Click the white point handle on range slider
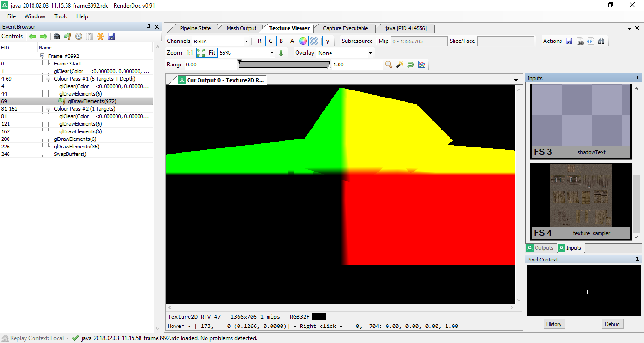 (x=329, y=67)
